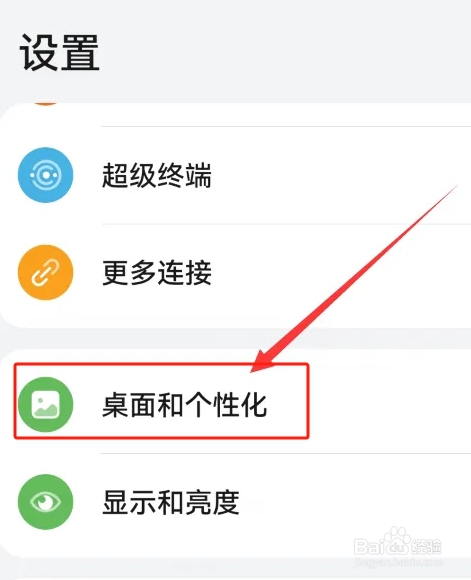The height and width of the screenshot is (580, 471).
Task: Select the 桌面和个性化 text label
Action: click(x=184, y=405)
